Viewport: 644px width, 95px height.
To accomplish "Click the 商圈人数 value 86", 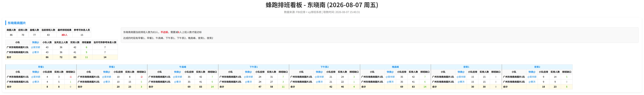I will (11, 35).
